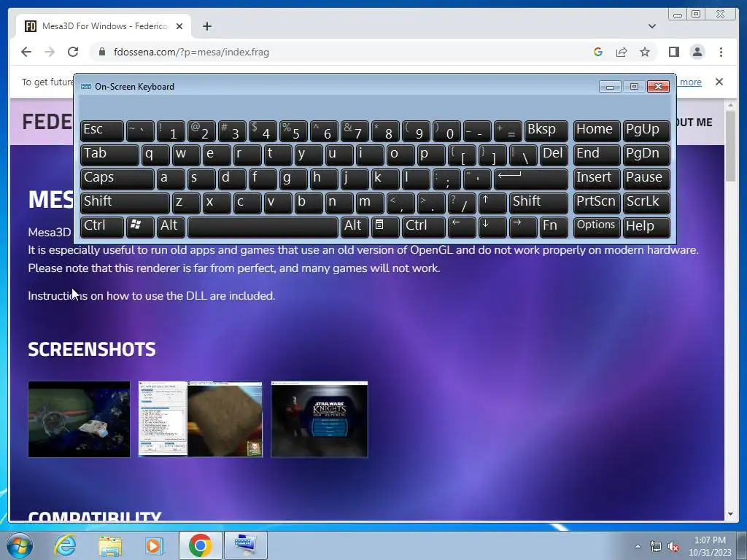This screenshot has width=747, height=560.
Task: Click the number 5 key
Action: pyautogui.click(x=293, y=130)
